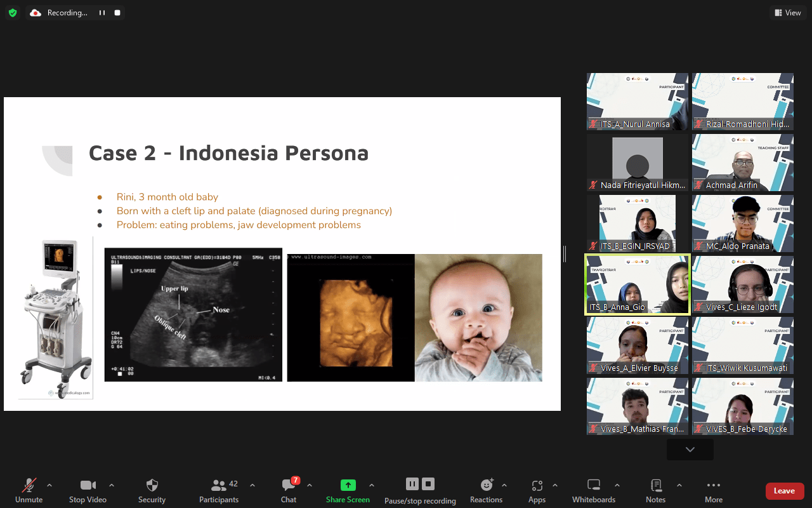
Task: Show more participant videos with down arrow
Action: pos(690,450)
